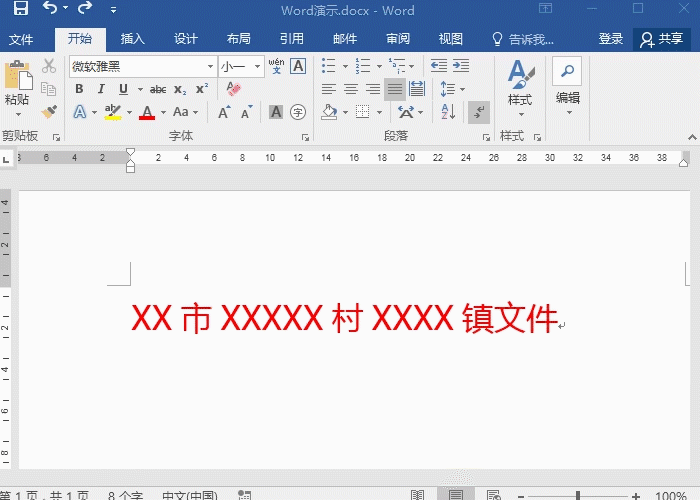Apply the yellow text highlight color
The height and width of the screenshot is (500, 700).
[x=112, y=112]
